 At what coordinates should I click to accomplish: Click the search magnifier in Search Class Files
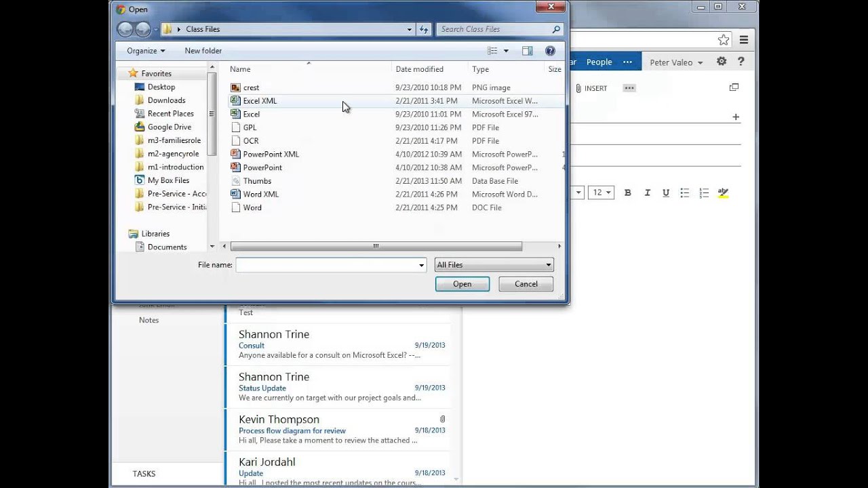[556, 29]
